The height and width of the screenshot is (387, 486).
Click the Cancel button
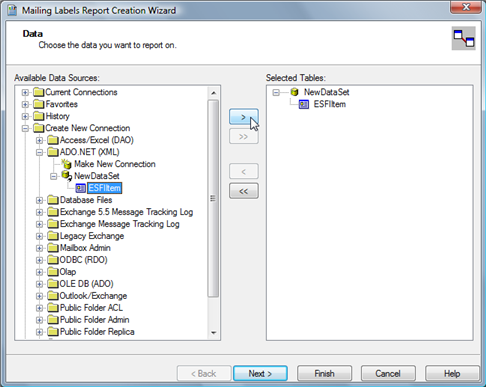[388, 373]
